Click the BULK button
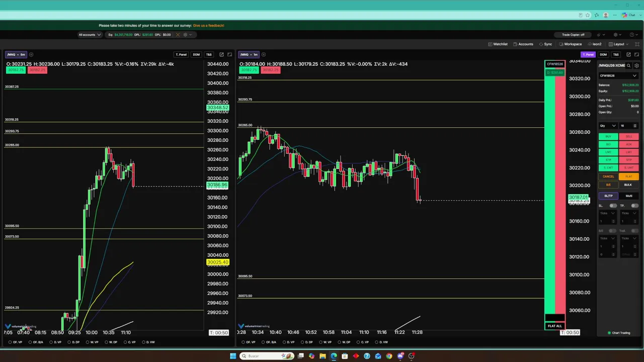This screenshot has height=362, width=644. 628,185
